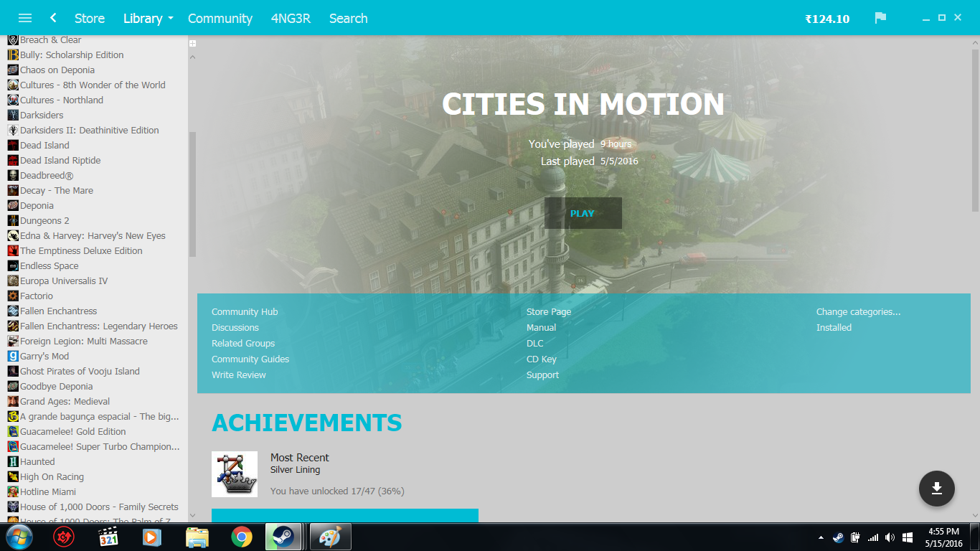Show hidden tray icons arrow
The width and height of the screenshot is (980, 551).
click(x=821, y=537)
